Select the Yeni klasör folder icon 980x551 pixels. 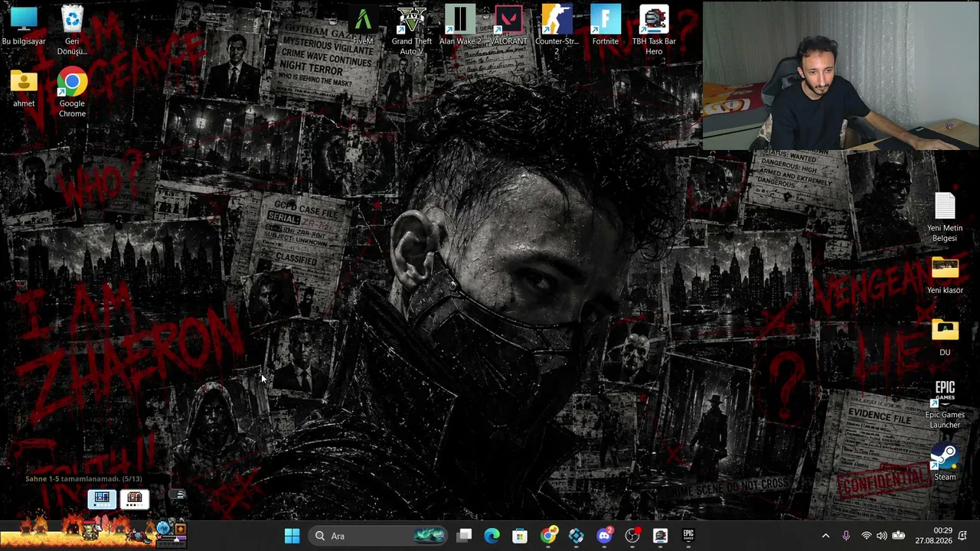click(945, 275)
